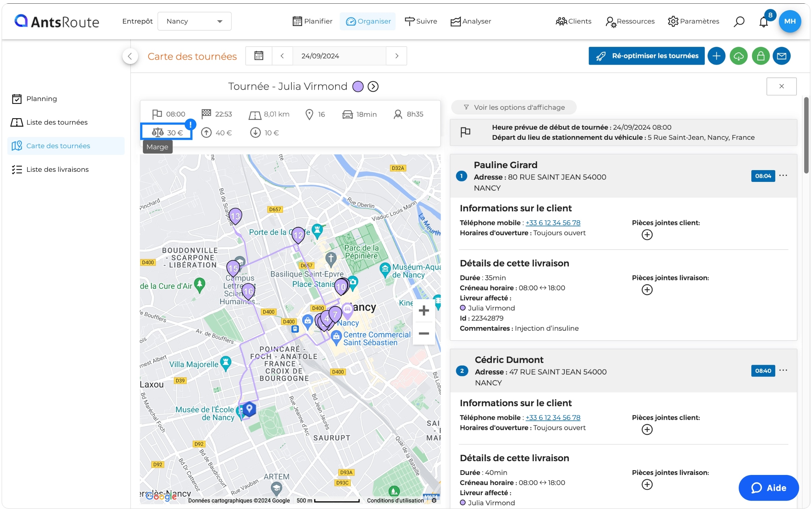
Task: Click the green cloud upload button
Action: tap(739, 56)
